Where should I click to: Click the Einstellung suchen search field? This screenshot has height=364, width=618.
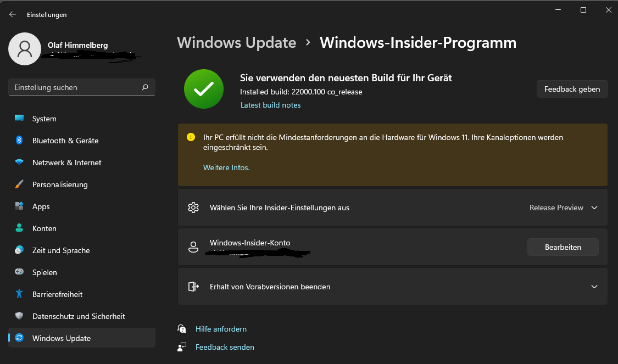[x=82, y=87]
